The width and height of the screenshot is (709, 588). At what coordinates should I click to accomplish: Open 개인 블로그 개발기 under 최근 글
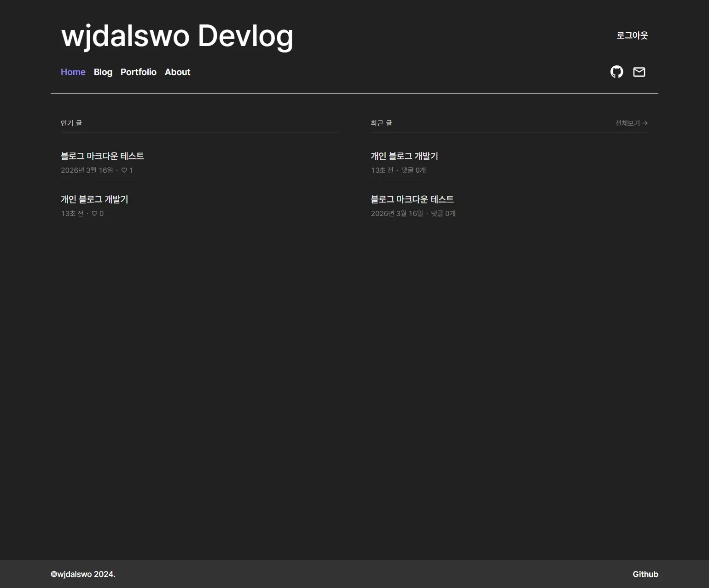tap(404, 156)
